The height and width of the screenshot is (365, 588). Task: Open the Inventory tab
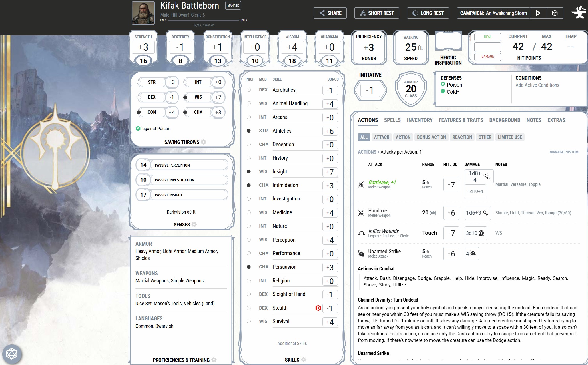420,120
